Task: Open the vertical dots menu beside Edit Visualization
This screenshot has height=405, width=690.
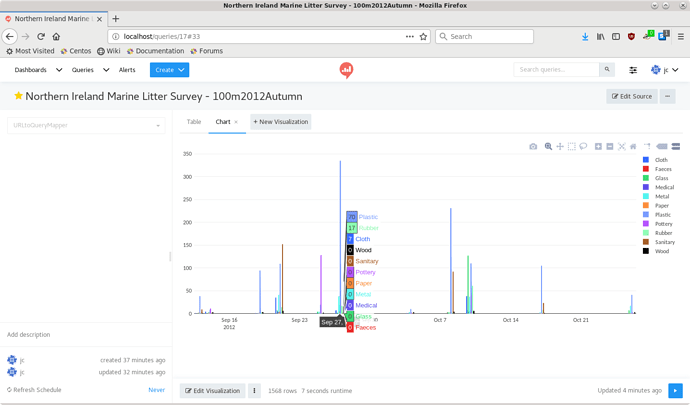Action: [254, 390]
